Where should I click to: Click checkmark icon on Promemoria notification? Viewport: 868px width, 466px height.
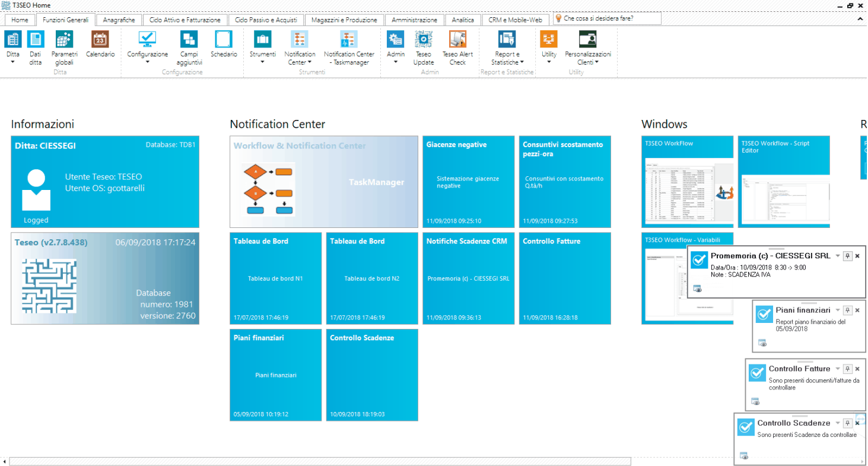(700, 260)
